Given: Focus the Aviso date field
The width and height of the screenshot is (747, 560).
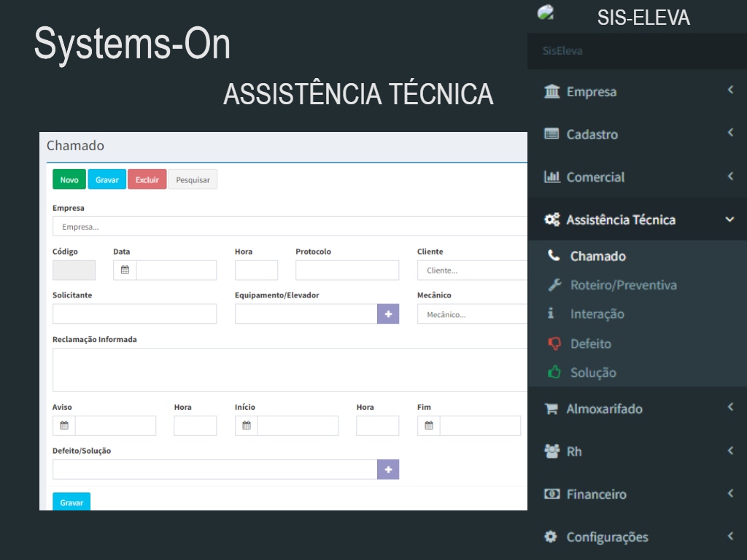Looking at the screenshot, I should [115, 426].
